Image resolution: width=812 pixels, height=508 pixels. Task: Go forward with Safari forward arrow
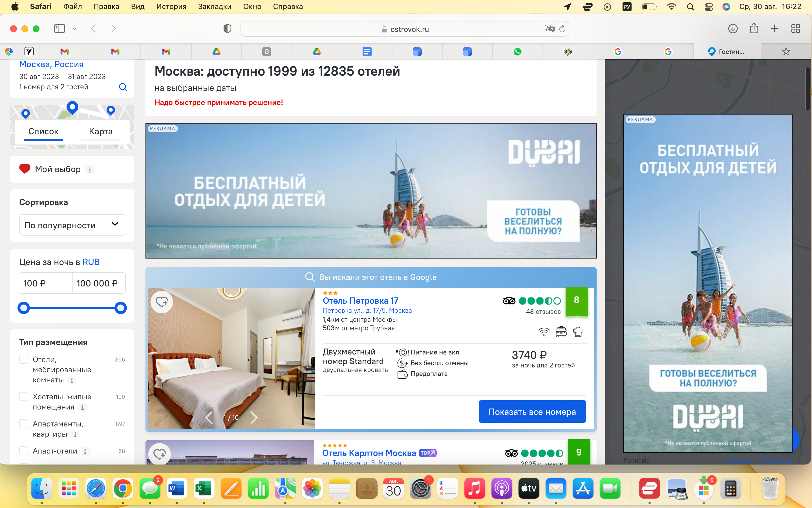click(x=113, y=29)
